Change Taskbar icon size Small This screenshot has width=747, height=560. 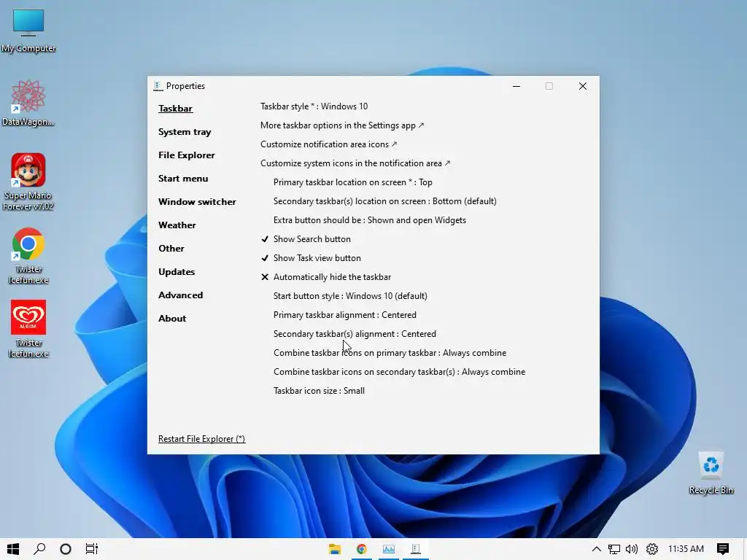point(320,391)
